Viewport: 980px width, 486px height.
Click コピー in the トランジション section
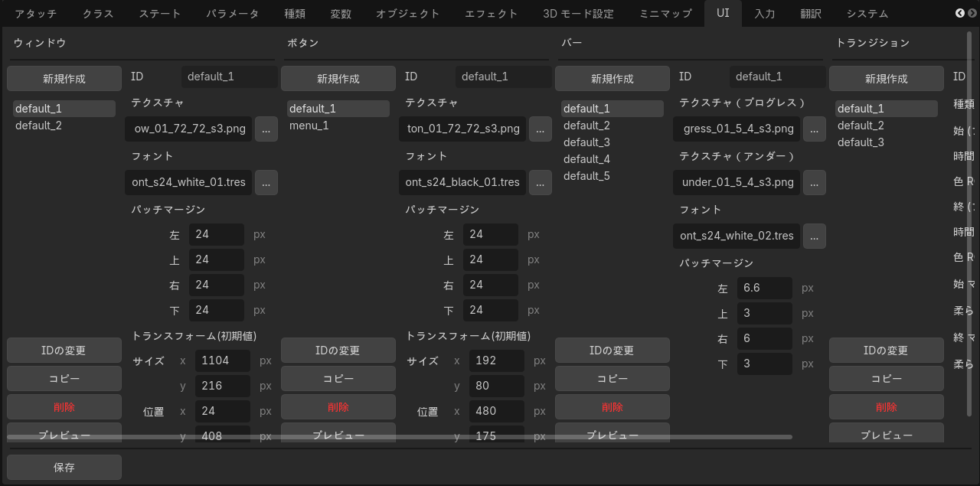point(887,379)
